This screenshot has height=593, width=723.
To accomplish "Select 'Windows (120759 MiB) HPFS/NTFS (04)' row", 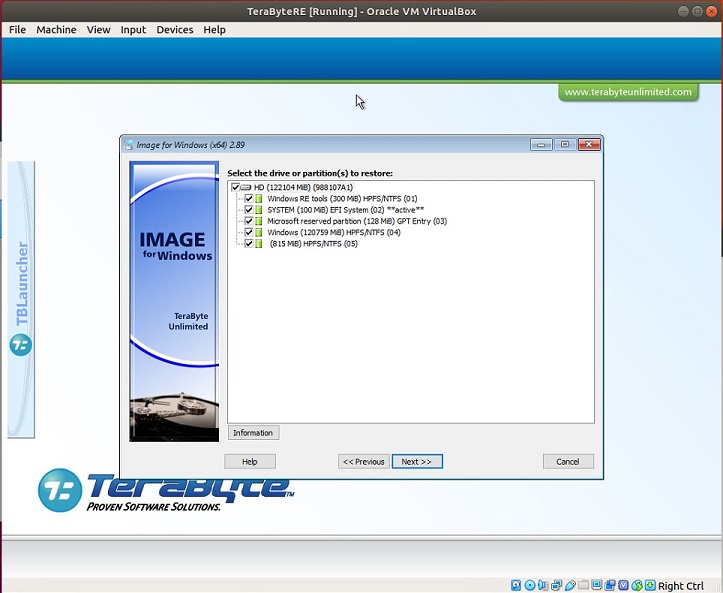I will tap(334, 232).
